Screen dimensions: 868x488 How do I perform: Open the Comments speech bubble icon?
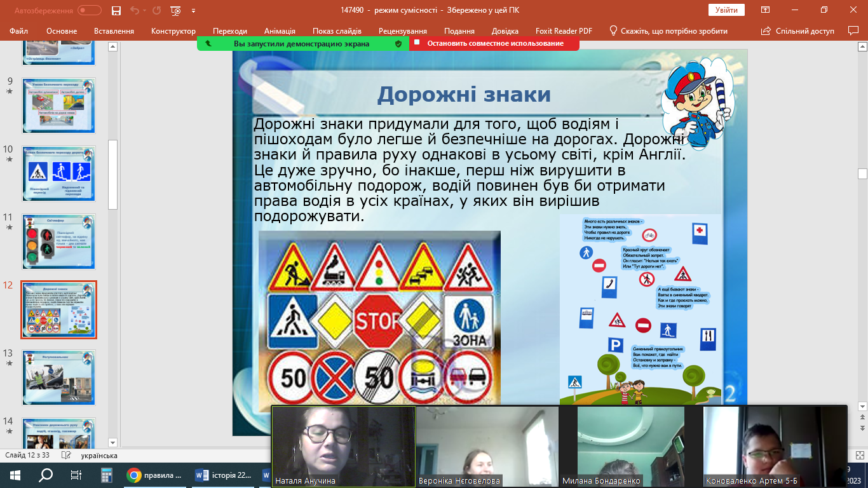853,30
